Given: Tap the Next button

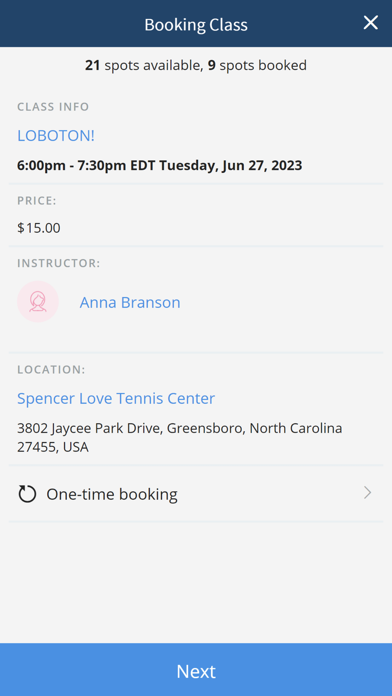Looking at the screenshot, I should tap(196, 670).
